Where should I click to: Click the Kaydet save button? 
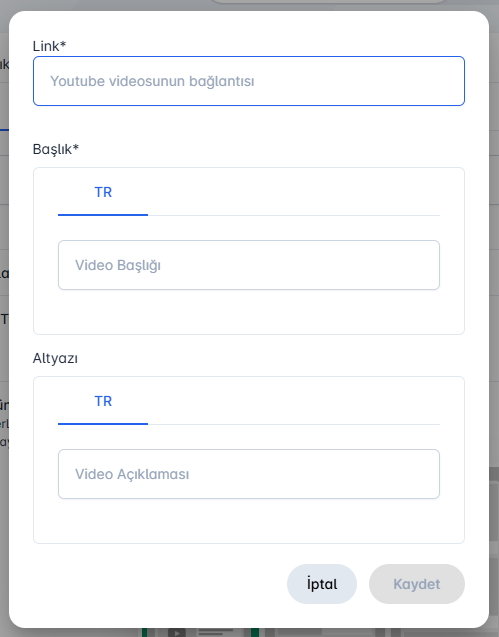click(x=417, y=584)
